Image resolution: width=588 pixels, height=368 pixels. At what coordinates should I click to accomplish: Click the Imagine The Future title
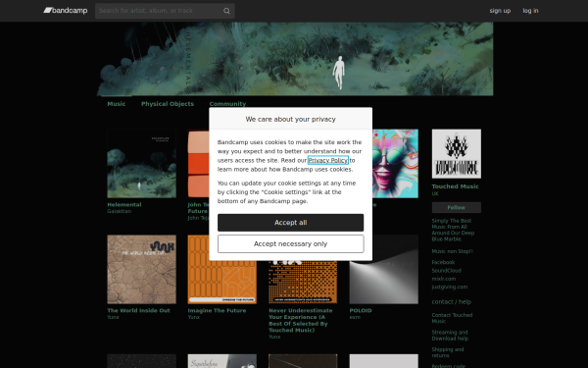click(217, 310)
